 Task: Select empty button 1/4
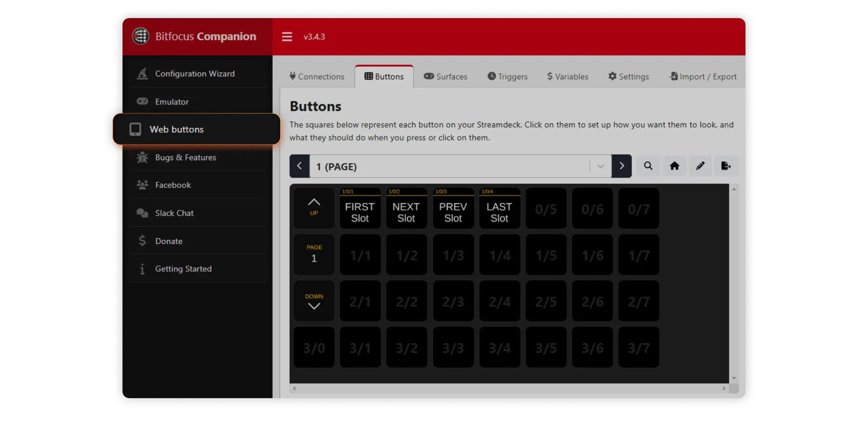click(x=500, y=254)
